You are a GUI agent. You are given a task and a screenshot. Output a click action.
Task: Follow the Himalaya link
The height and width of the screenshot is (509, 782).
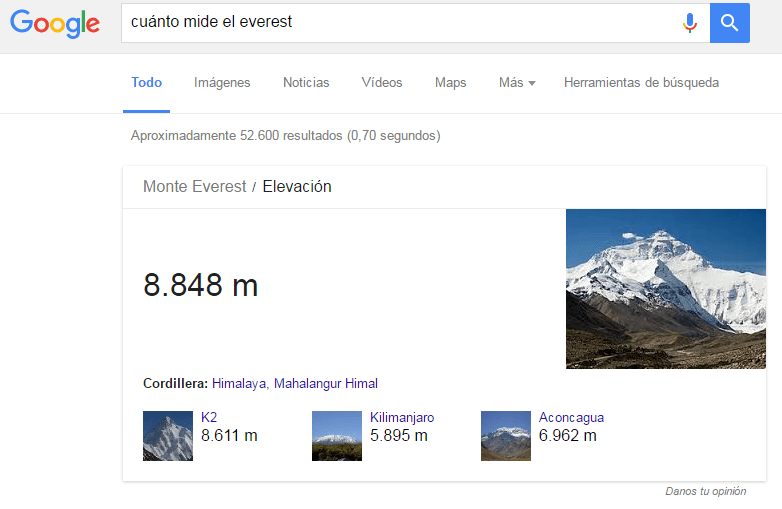pyautogui.click(x=239, y=383)
